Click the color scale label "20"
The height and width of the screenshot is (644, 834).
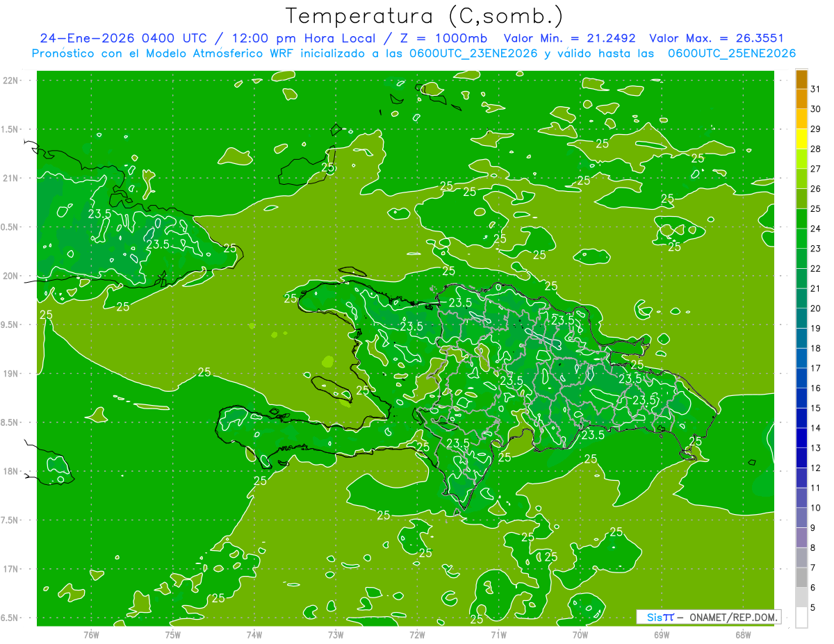(x=815, y=308)
